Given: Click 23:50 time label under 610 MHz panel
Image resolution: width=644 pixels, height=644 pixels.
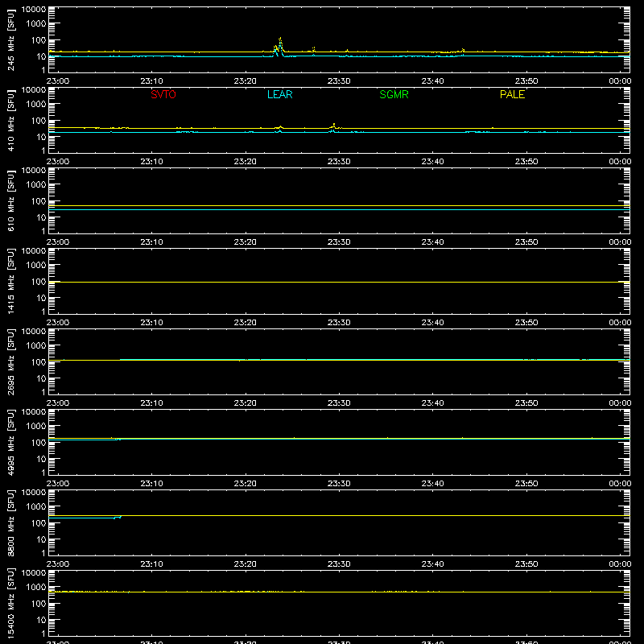Looking at the screenshot, I should click(x=526, y=242).
